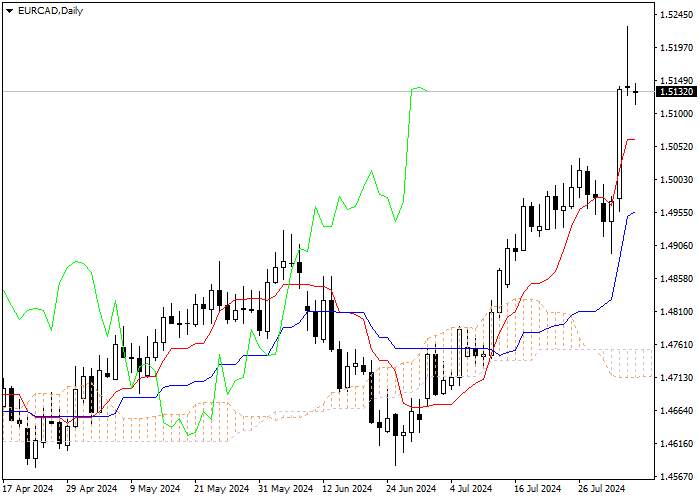The height and width of the screenshot is (500, 700).
Task: Select the EURCAD,Daily chart title
Action: pos(50,11)
